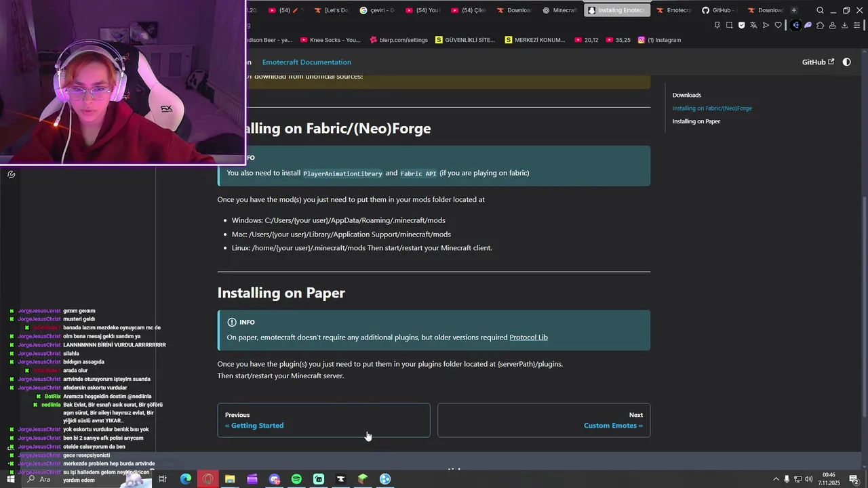868x488 pixels.
Task: Click the send (My Flow) arrow icon
Action: point(766,25)
